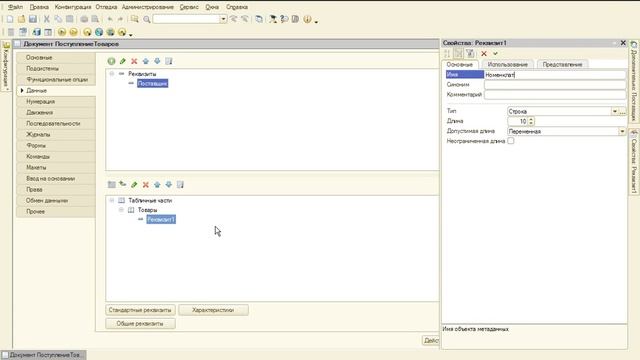The height and width of the screenshot is (360, 640).
Task: Click the Save diskette icon
Action: pyautogui.click(x=33, y=19)
